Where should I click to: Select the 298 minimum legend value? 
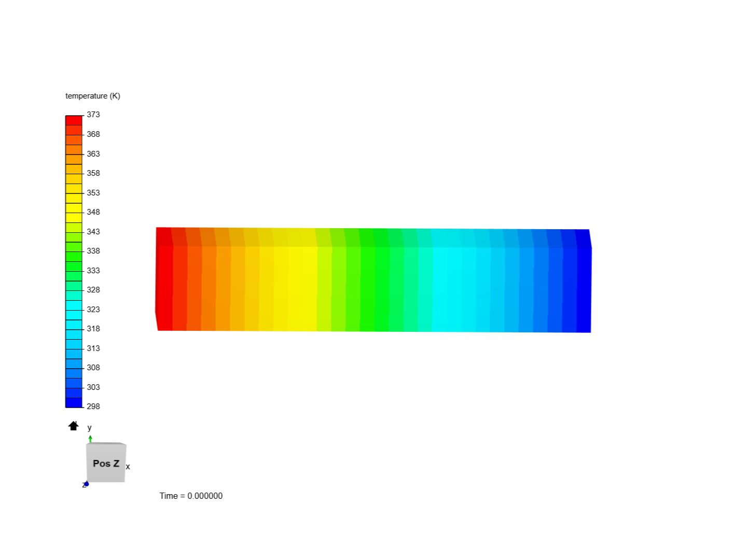point(93,407)
